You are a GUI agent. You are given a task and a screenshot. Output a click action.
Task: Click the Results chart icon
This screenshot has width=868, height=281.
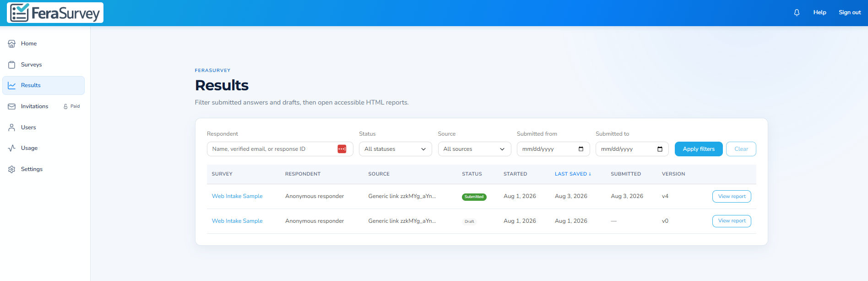(12, 85)
